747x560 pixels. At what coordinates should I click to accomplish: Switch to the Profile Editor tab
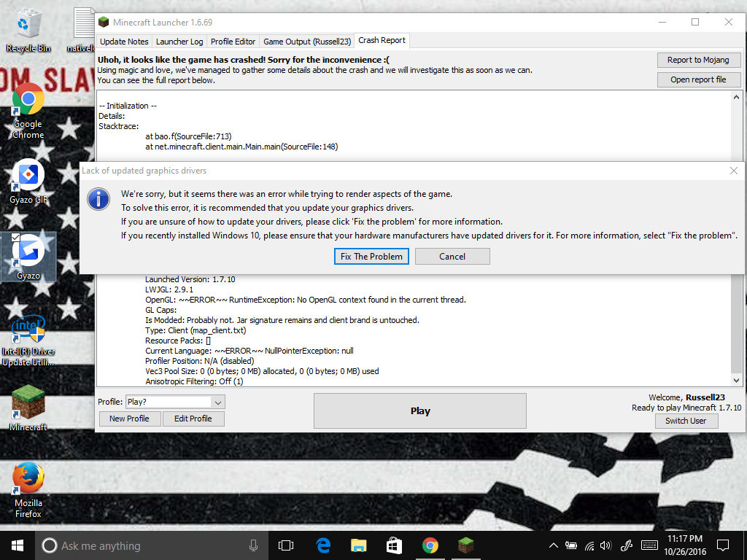233,42
